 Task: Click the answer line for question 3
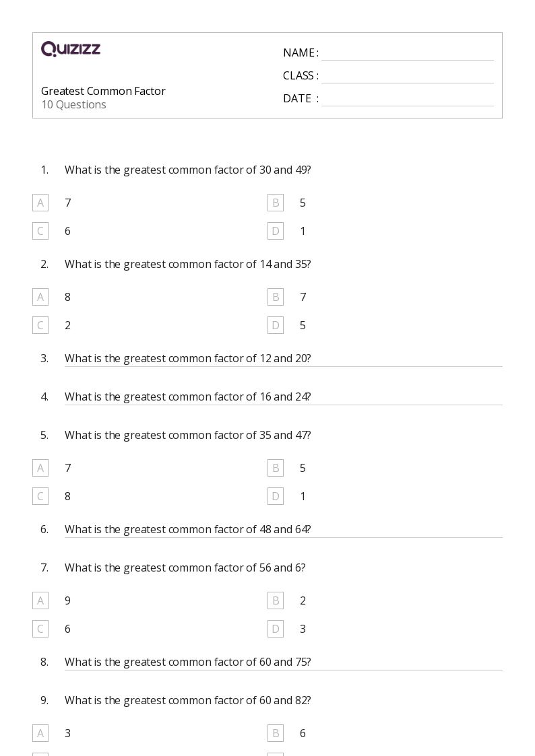click(x=284, y=366)
